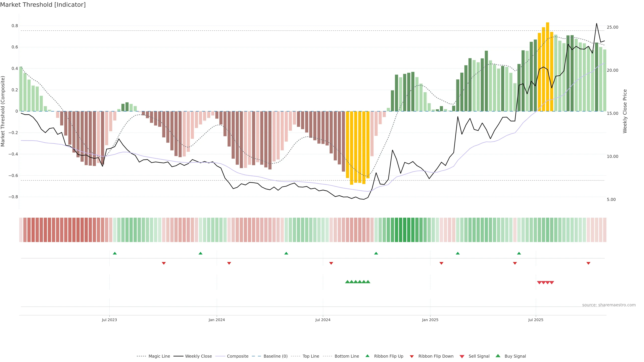Click the Jan 2025 x-axis label
The height and width of the screenshot is (362, 644).
pyautogui.click(x=430, y=320)
